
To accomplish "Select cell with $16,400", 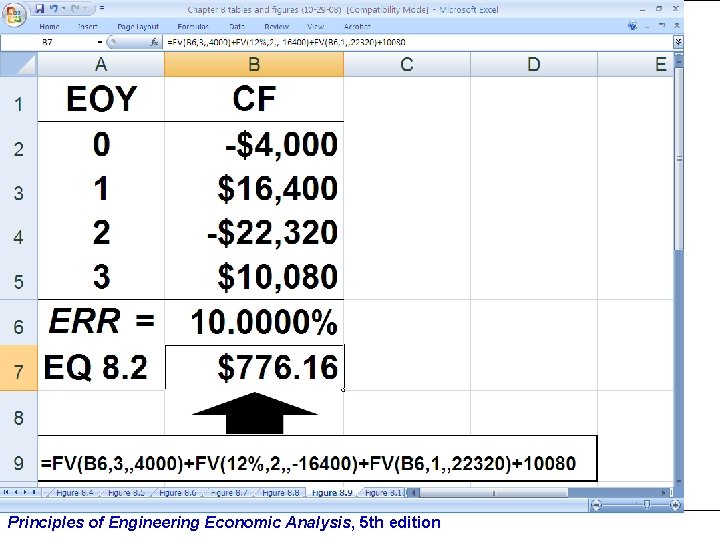I will click(254, 188).
